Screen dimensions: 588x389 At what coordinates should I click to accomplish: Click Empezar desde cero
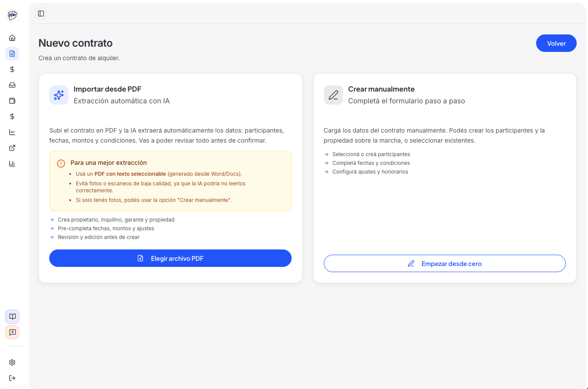tap(445, 263)
